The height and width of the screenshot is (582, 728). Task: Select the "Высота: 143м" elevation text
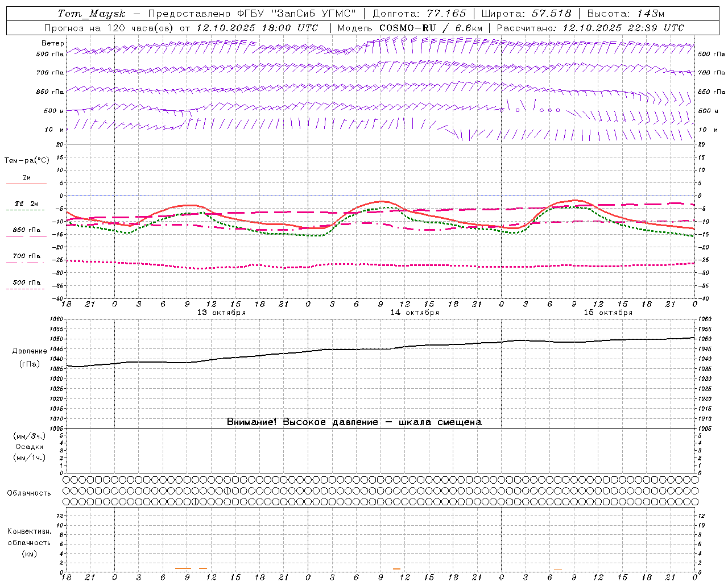[x=626, y=14]
